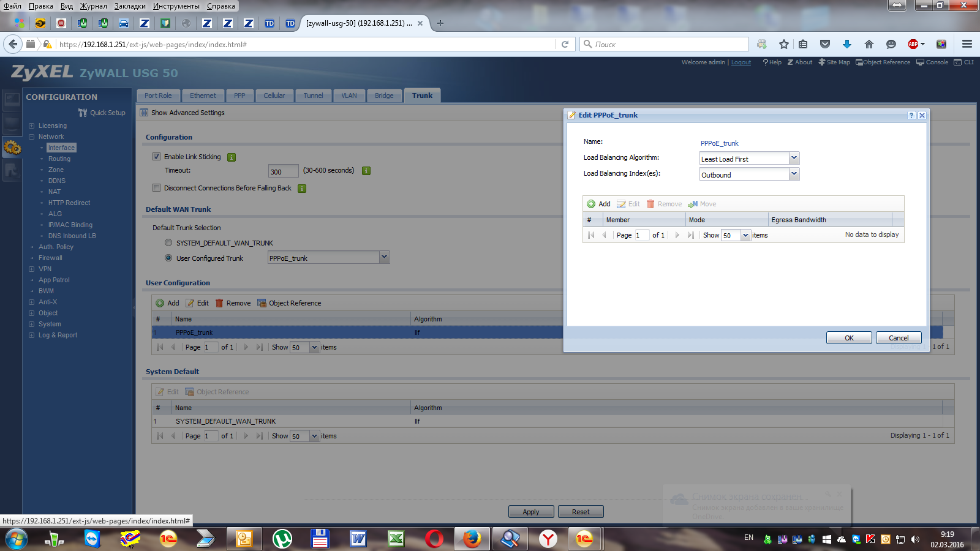Open the help icon in dialog title bar
Image resolution: width=980 pixels, height=551 pixels.
click(911, 115)
